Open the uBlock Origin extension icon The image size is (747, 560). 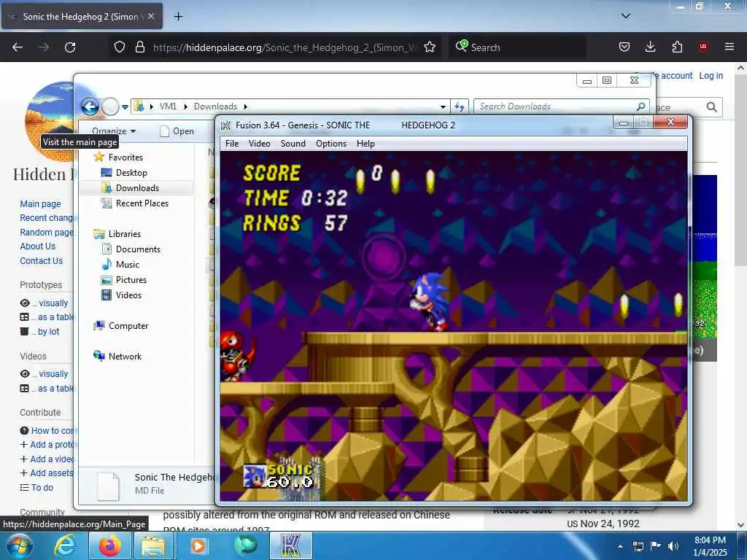pyautogui.click(x=703, y=47)
